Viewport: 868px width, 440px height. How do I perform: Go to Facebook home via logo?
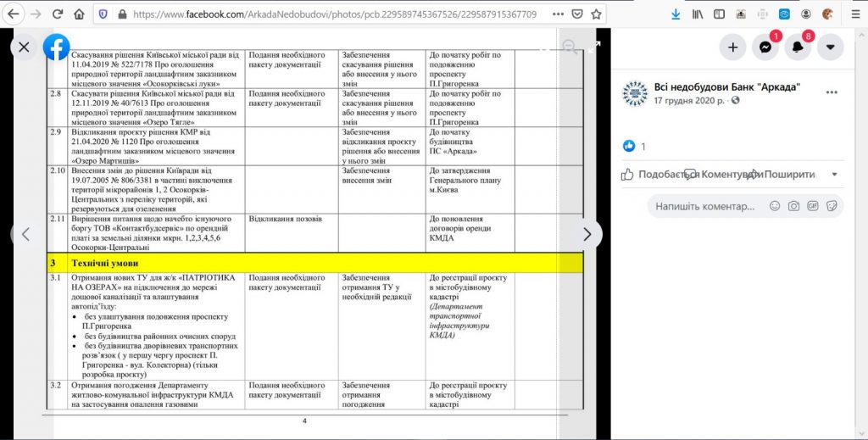[x=57, y=47]
